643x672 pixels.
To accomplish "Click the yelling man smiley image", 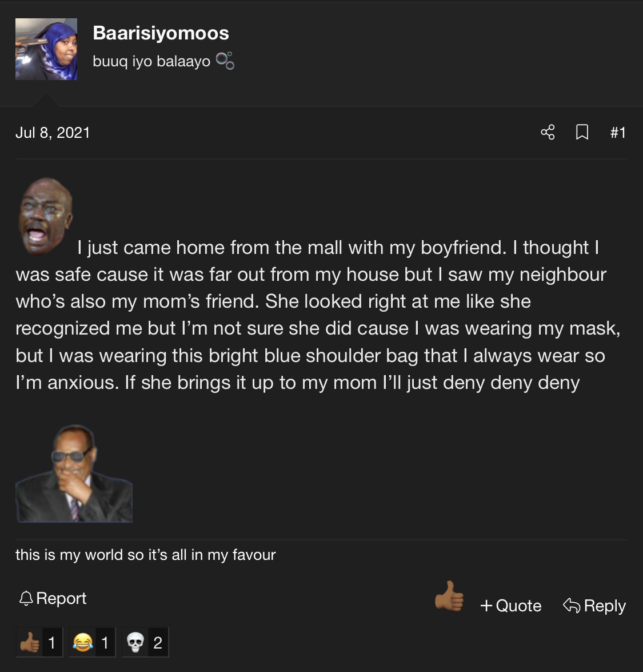I will pyautogui.click(x=45, y=216).
